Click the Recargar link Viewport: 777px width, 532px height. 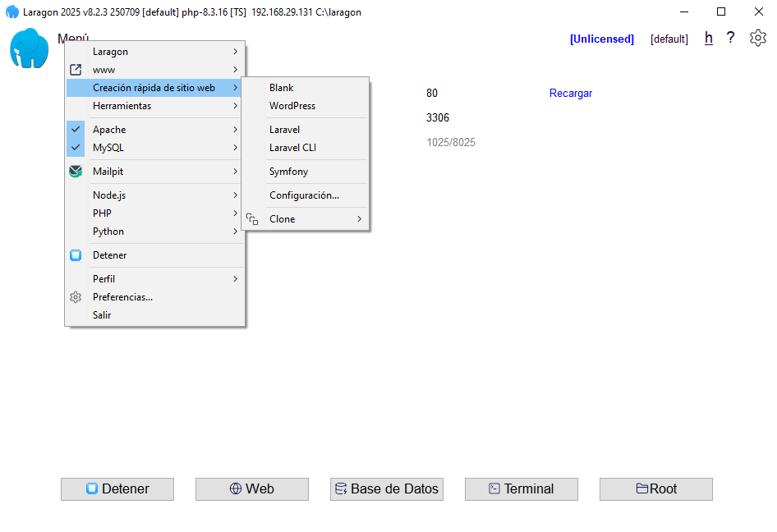[x=571, y=93]
